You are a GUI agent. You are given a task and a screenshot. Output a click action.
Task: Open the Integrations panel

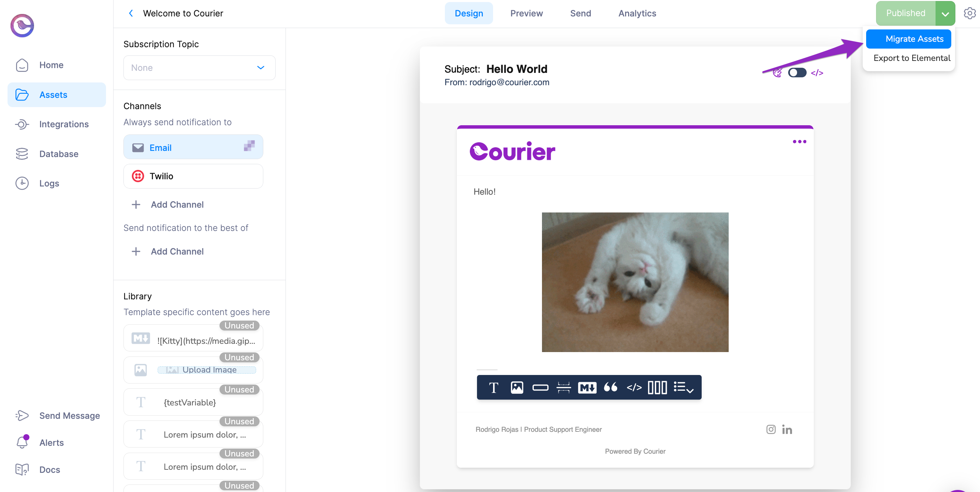pos(64,124)
